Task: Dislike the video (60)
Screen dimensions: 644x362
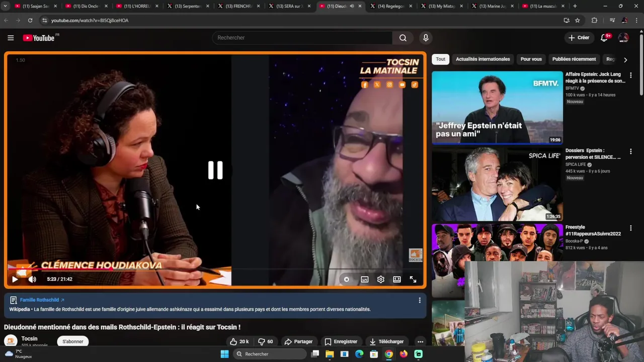Action: point(266,341)
